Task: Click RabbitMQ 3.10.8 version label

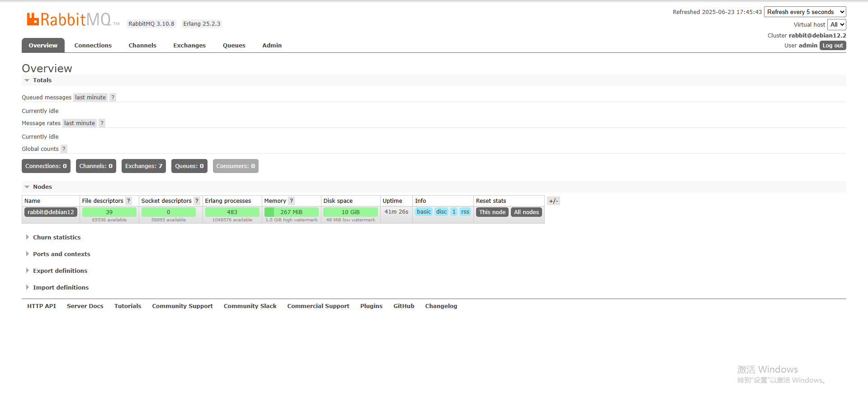Action: point(151,24)
